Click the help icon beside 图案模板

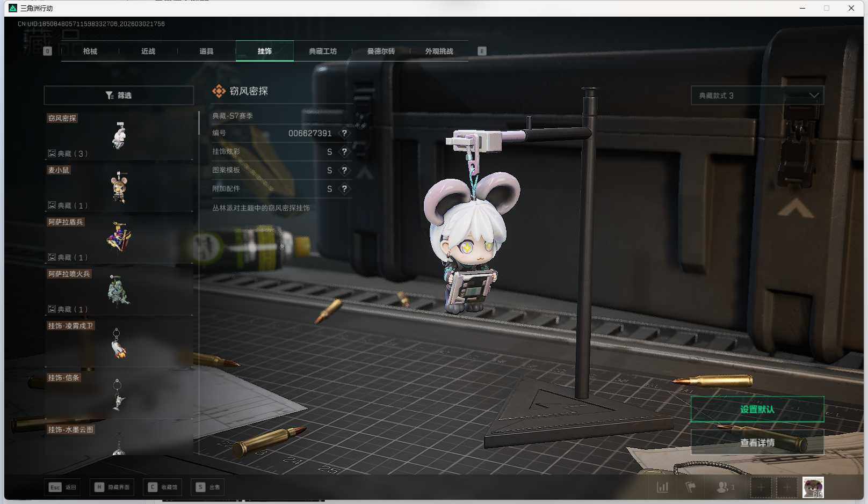(x=344, y=170)
